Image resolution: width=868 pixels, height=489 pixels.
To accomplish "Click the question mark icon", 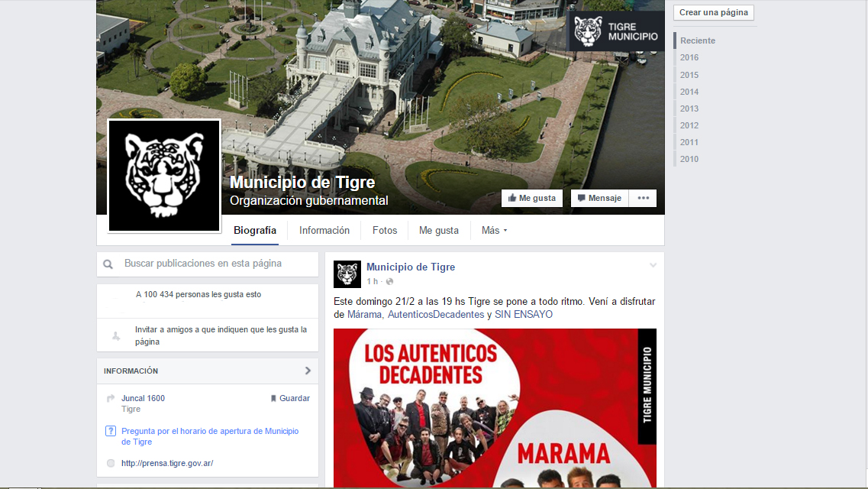I will (111, 431).
